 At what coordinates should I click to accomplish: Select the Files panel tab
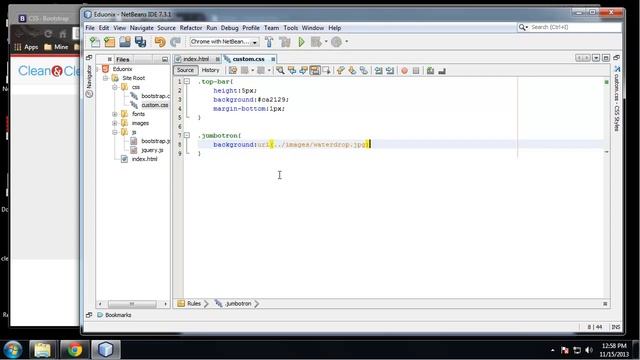(122, 59)
